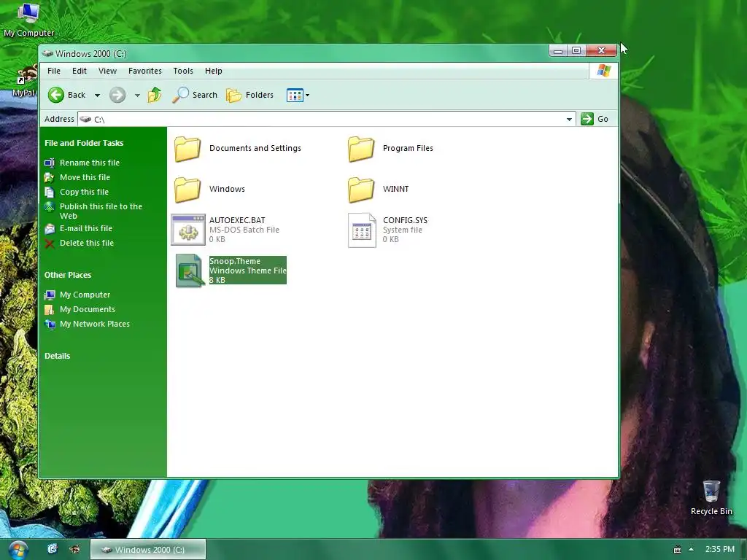The height and width of the screenshot is (560, 747).
Task: Open the Start orb on taskbar
Action: pyautogui.click(x=18, y=550)
